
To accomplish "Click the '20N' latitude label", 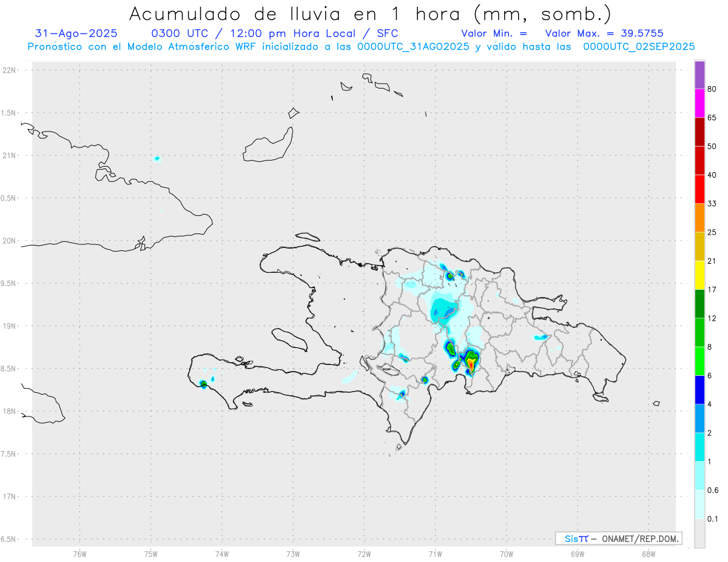I will pos(10,241).
